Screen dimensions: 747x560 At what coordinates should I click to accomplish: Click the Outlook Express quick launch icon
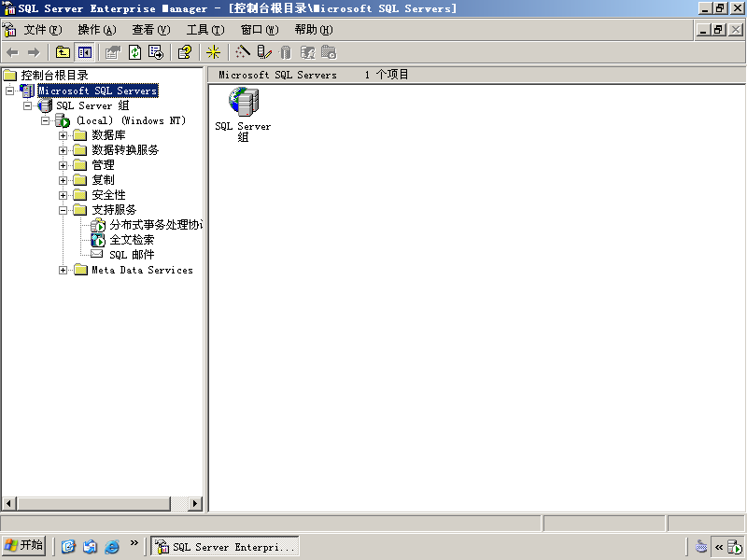[90, 546]
